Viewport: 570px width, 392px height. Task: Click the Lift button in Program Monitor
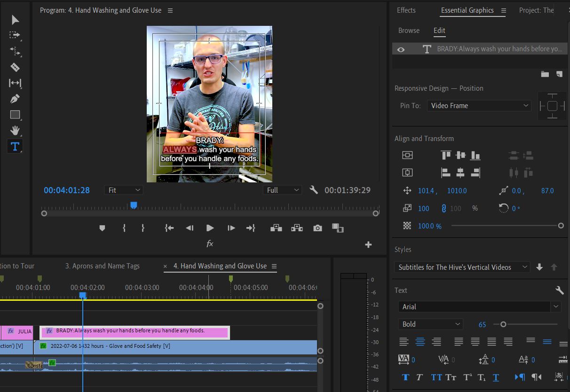(x=276, y=228)
